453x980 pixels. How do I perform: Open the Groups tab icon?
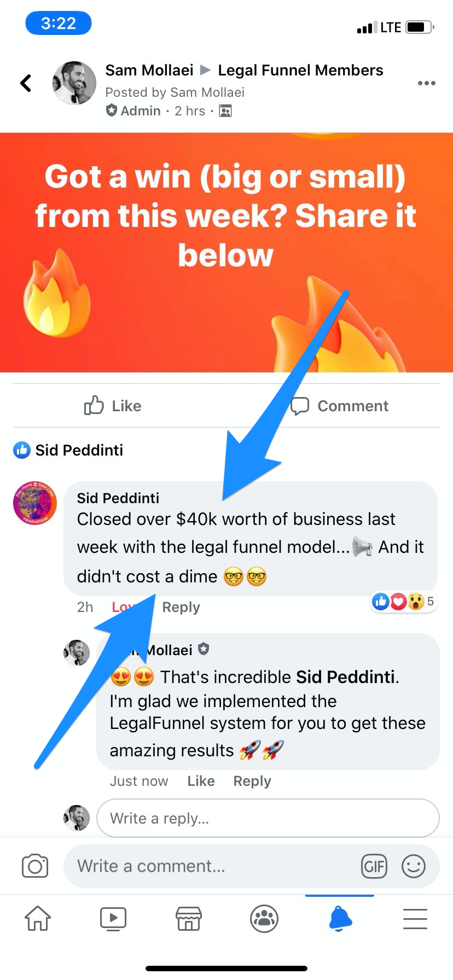264,919
